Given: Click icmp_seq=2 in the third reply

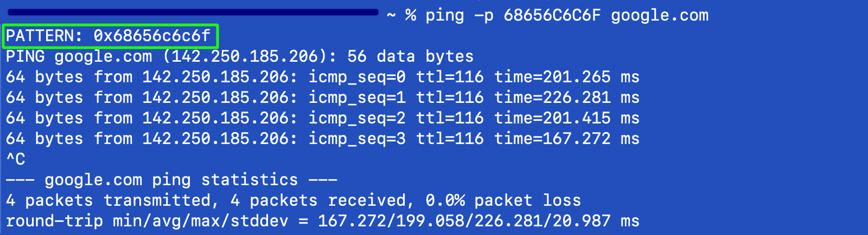Looking at the screenshot, I should coord(357,119).
